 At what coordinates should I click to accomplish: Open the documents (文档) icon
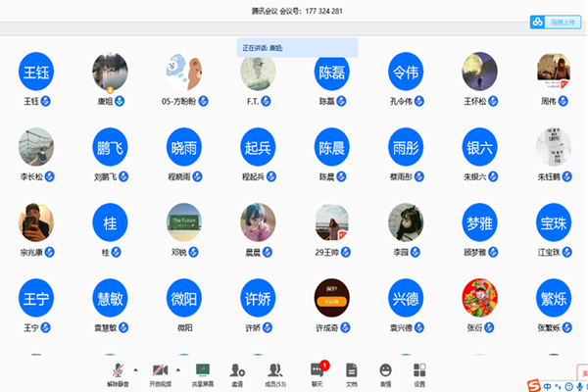351,371
